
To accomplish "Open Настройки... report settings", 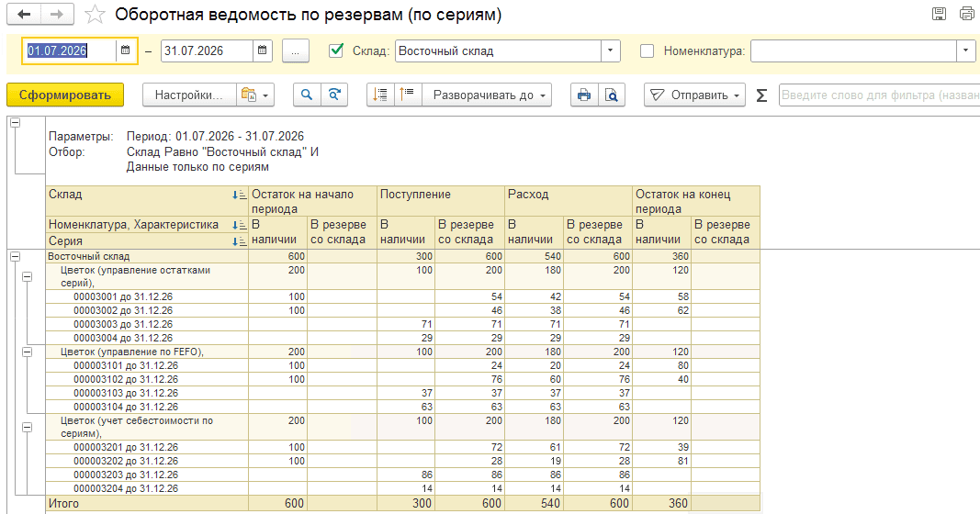I will pos(189,95).
